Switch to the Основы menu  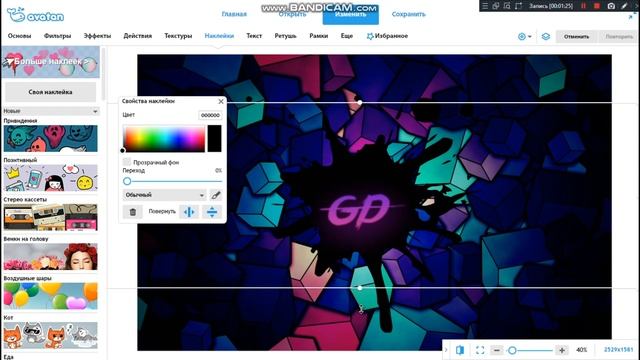click(x=19, y=36)
